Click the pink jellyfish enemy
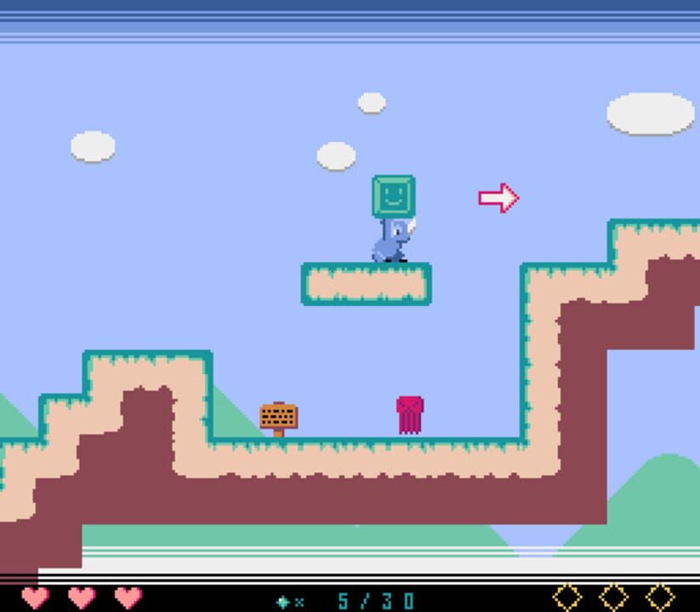Image resolution: width=700 pixels, height=612 pixels. 409,415
